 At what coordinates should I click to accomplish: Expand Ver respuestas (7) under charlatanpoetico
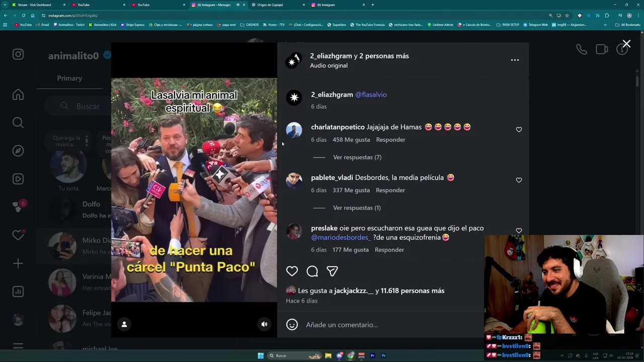coord(357,157)
